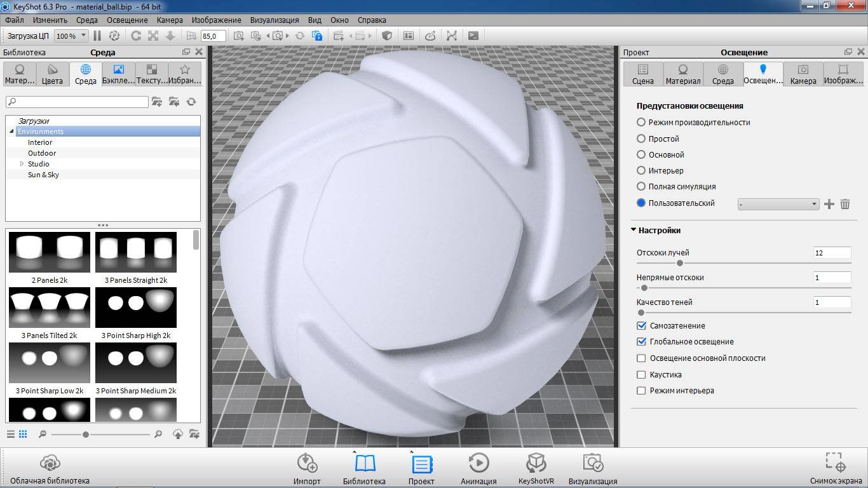Enable Ground illumination (Освещение основной плоскости)
868x488 pixels.
(x=641, y=358)
